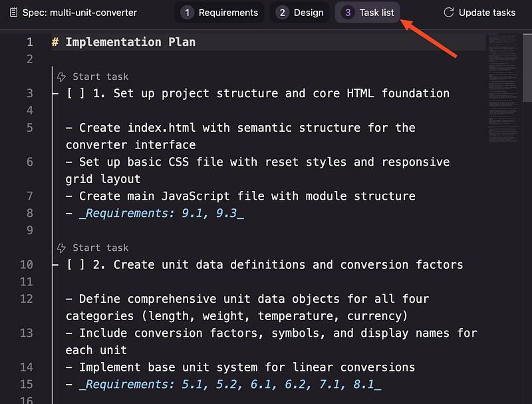Switch to the Requirements tab
This screenshot has width=532, height=404.
point(219,13)
